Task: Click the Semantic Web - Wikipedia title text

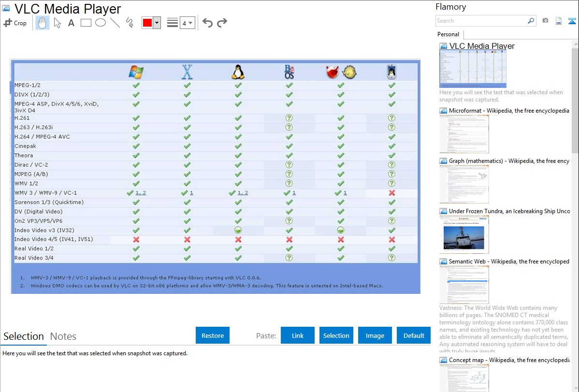Action: point(509,261)
